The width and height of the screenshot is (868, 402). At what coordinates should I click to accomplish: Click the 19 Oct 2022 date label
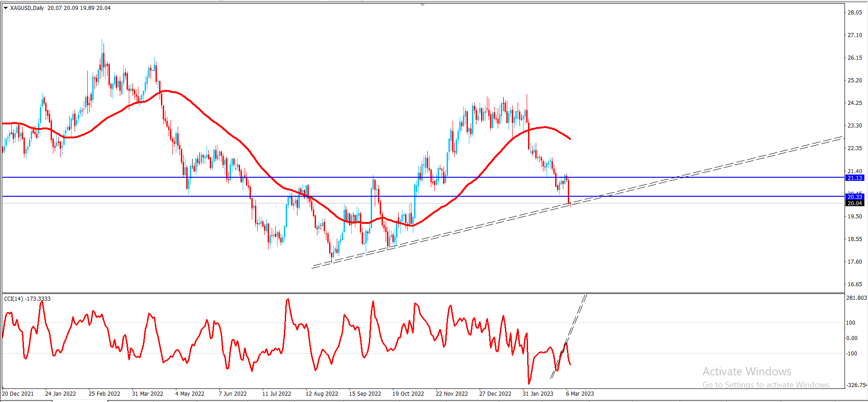408,393
